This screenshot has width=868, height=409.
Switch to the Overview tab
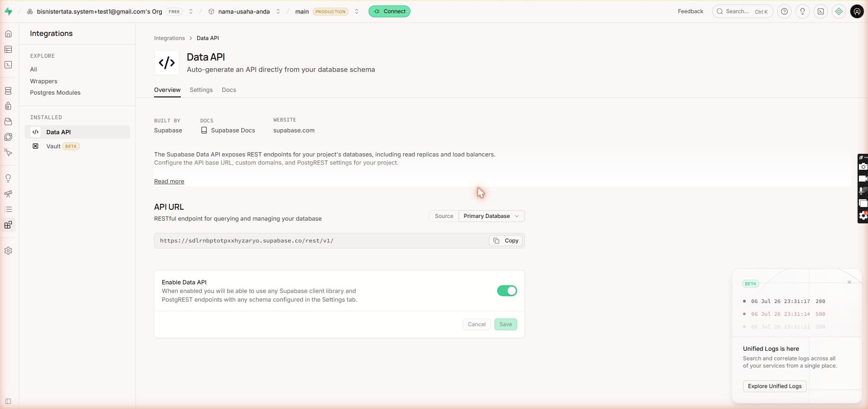click(167, 90)
